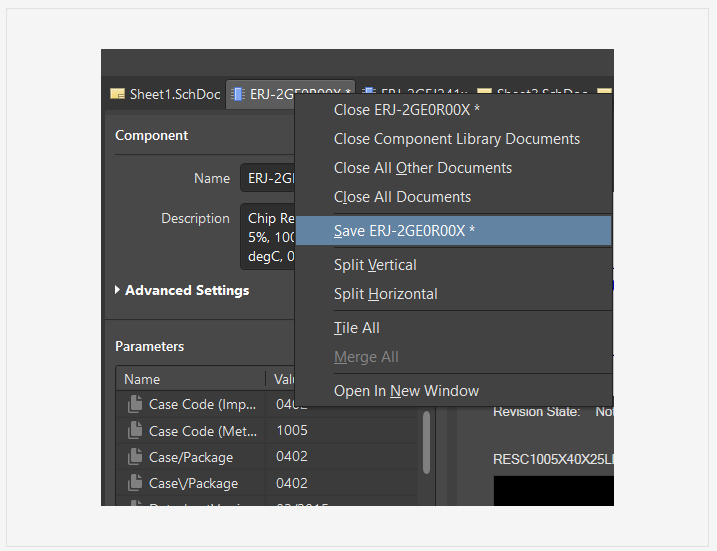Select the Case Code (Imp... parameter name
The width and height of the screenshot is (717, 551).
tap(202, 404)
